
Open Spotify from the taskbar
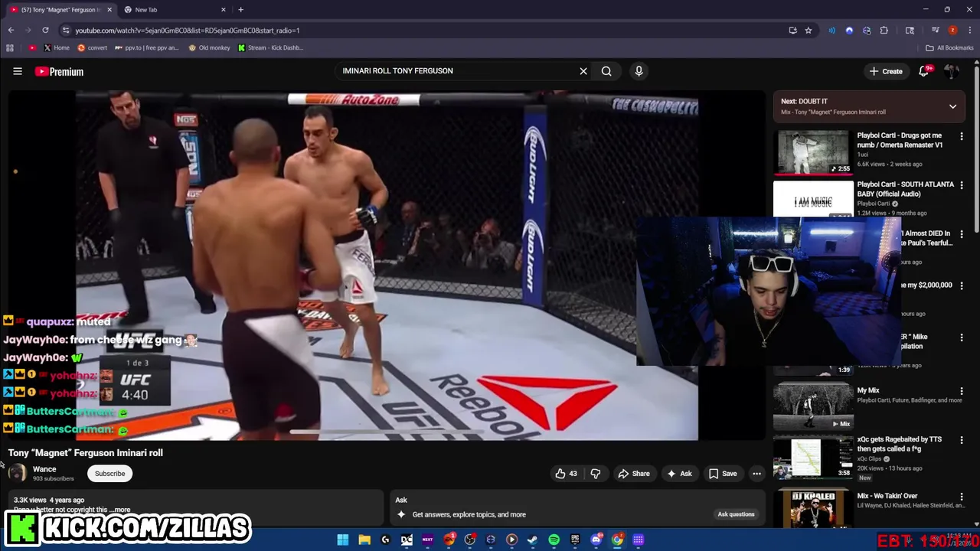[x=554, y=540]
